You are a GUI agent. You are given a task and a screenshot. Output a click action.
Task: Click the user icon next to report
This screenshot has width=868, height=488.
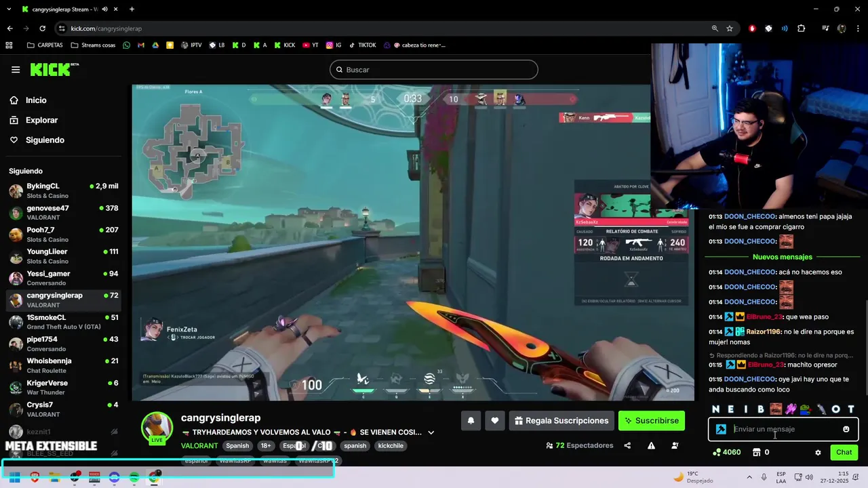pos(675,445)
